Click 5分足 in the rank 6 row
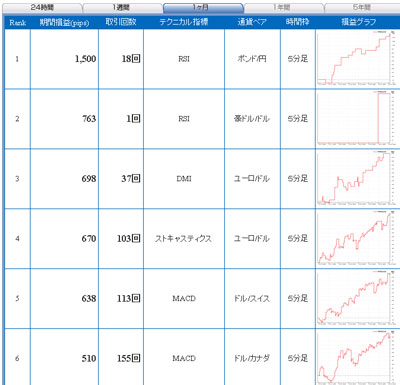Screen dimensions: 400x385 pyautogui.click(x=298, y=358)
